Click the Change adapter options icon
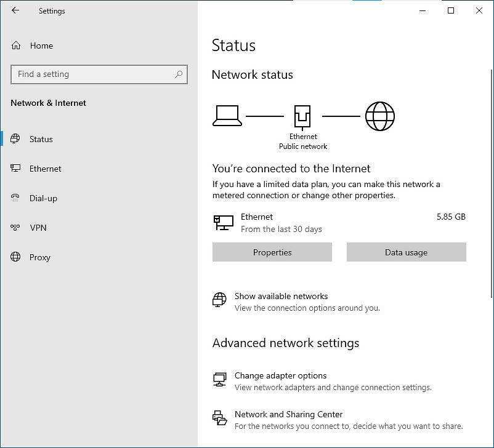Viewport: 494px width, 448px height. (x=219, y=380)
